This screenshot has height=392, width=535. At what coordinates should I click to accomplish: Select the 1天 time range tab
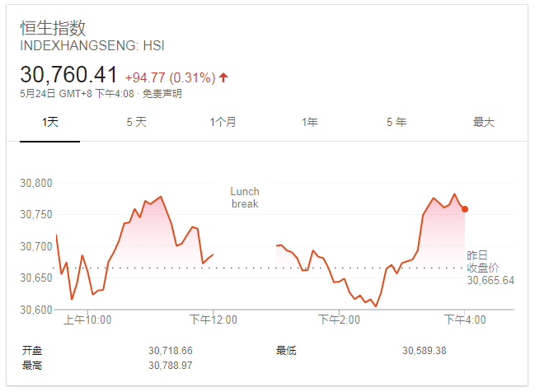pyautogui.click(x=49, y=122)
